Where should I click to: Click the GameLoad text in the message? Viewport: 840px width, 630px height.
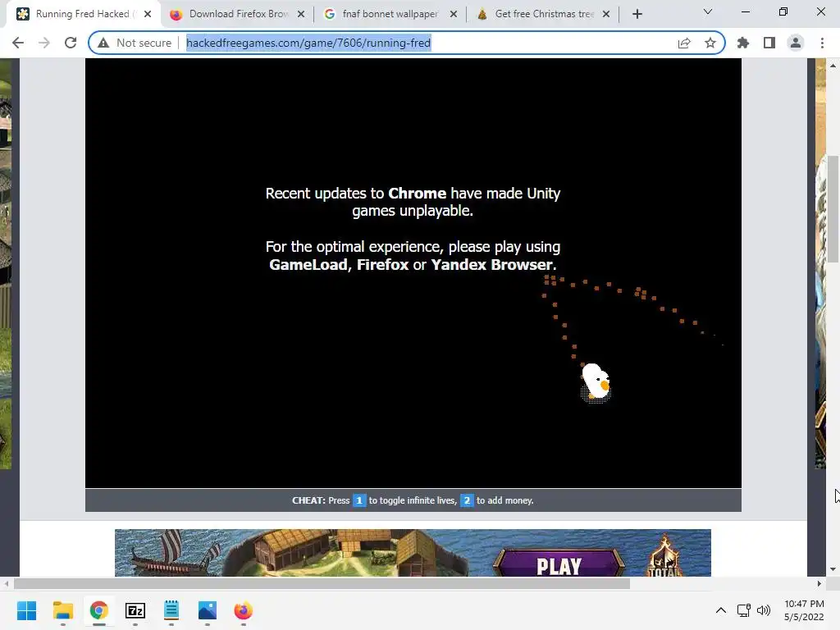308,265
